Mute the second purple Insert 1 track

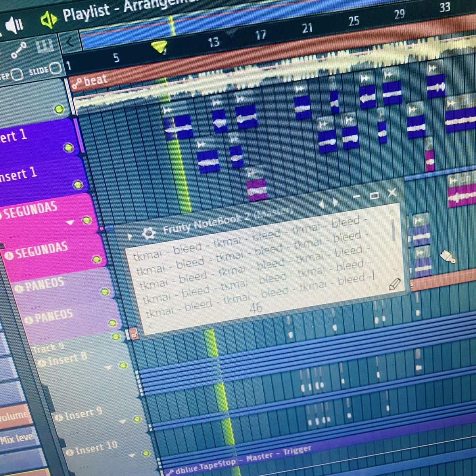tap(78, 184)
